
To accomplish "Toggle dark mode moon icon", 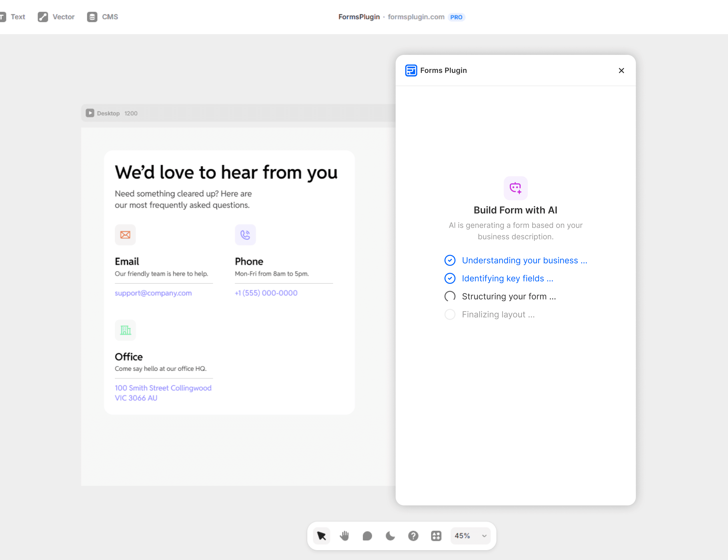I will tap(390, 536).
